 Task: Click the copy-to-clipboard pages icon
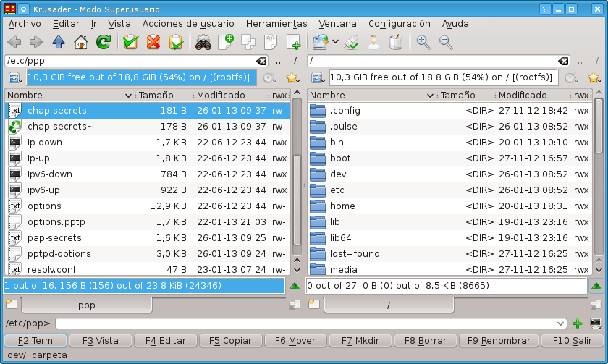tap(248, 42)
